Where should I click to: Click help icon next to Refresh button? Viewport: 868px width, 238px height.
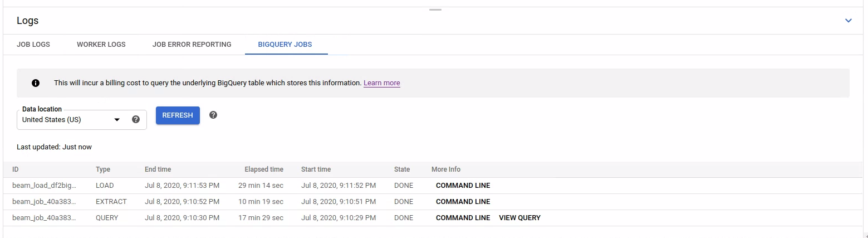point(213,115)
